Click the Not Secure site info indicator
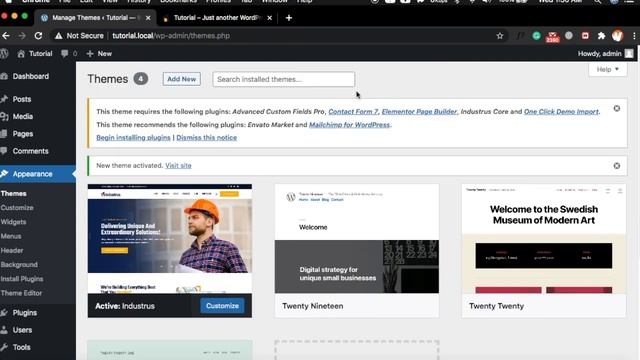Viewport: 640px width, 360px height. click(79, 36)
